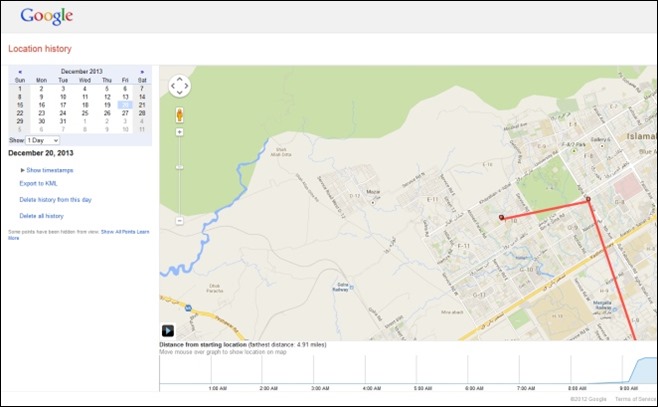Play the location history animation
Image resolution: width=658 pixels, height=407 pixels.
click(x=168, y=331)
